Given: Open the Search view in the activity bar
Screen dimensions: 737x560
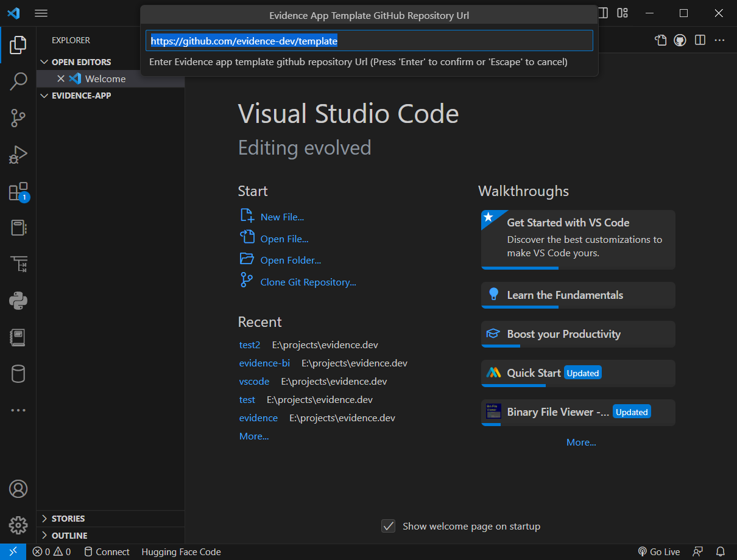Looking at the screenshot, I should [18, 81].
